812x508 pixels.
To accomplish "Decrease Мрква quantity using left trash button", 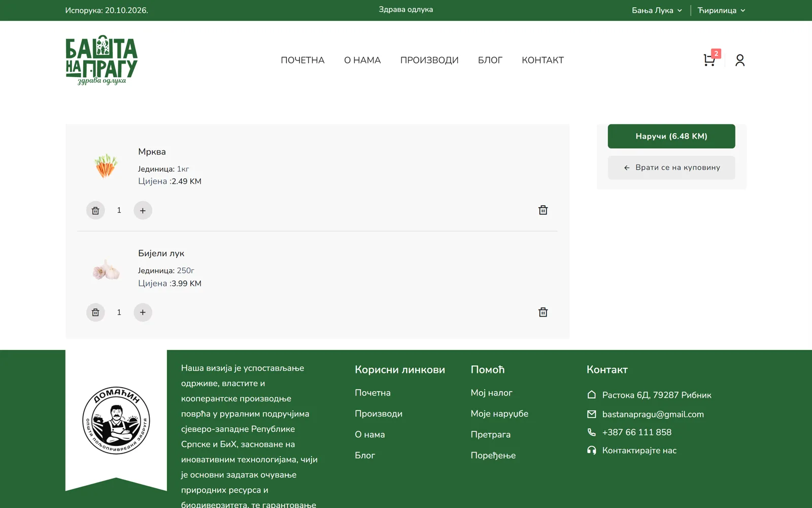I will (x=95, y=210).
